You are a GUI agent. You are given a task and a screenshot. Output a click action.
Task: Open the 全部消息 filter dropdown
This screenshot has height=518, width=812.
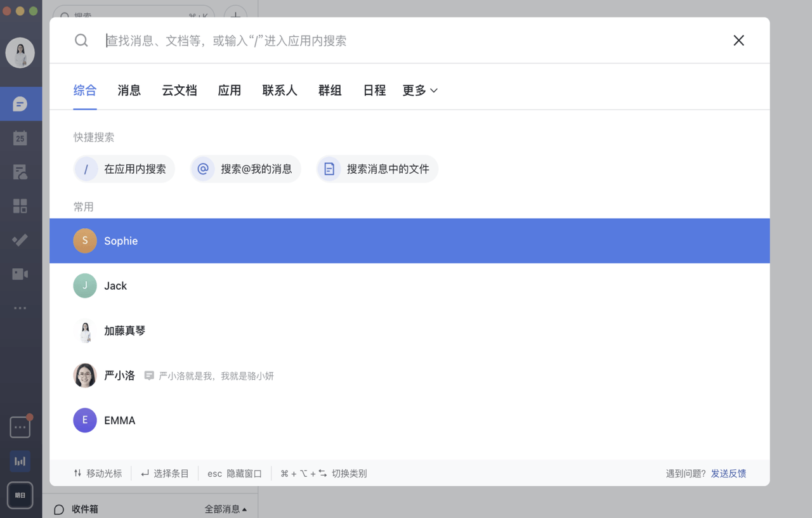click(x=225, y=509)
